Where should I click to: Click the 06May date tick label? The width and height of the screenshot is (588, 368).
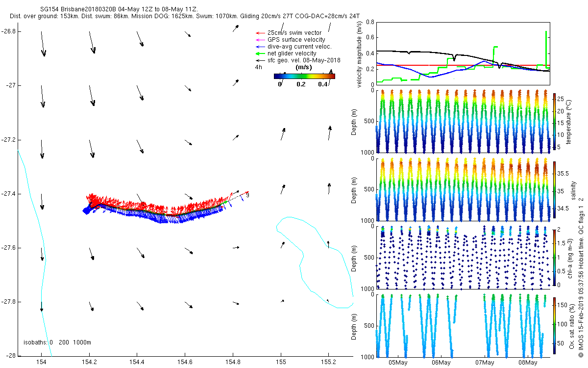(x=441, y=363)
